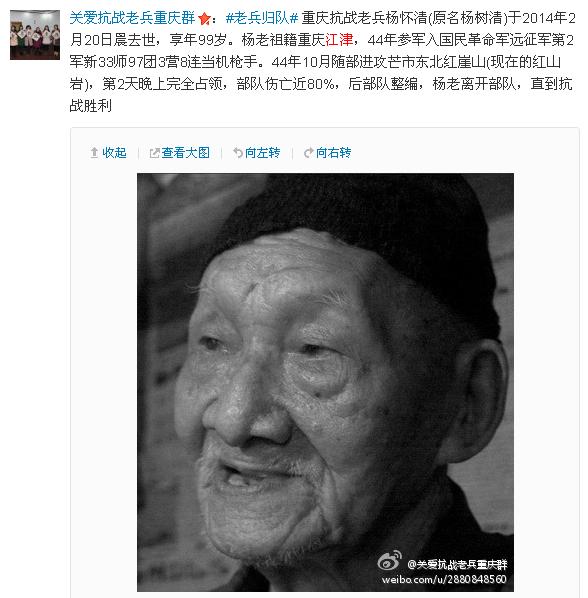
Task: Collapse the photo using 收起
Action: pos(114,153)
